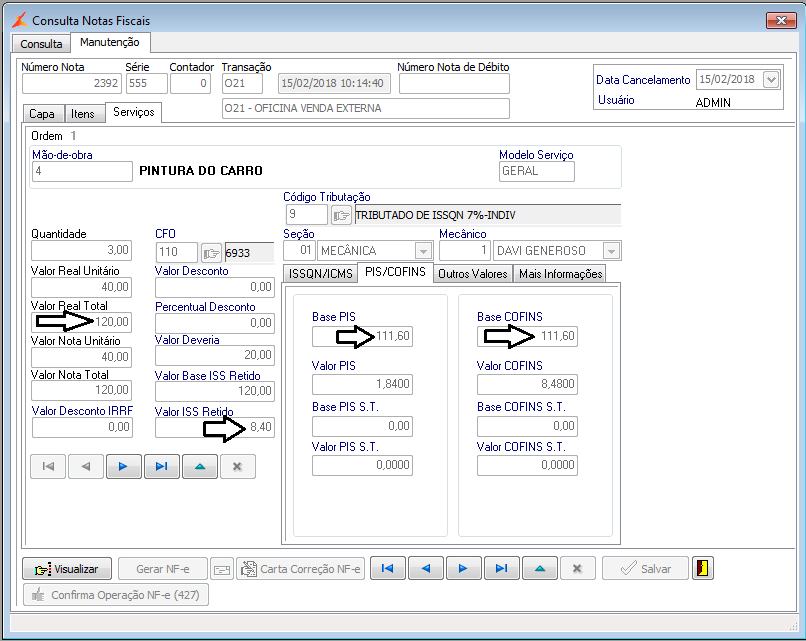Expand the Seção dropdown showing MECÂNICA
Image resolution: width=806 pixels, height=641 pixels.
[x=423, y=251]
